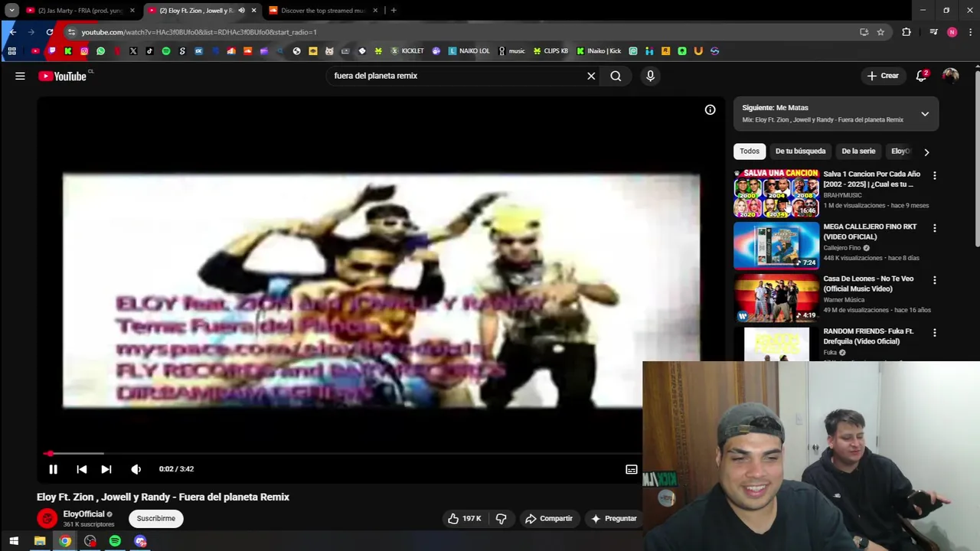Open the music bookmark
The image size is (980, 551).
click(511, 51)
